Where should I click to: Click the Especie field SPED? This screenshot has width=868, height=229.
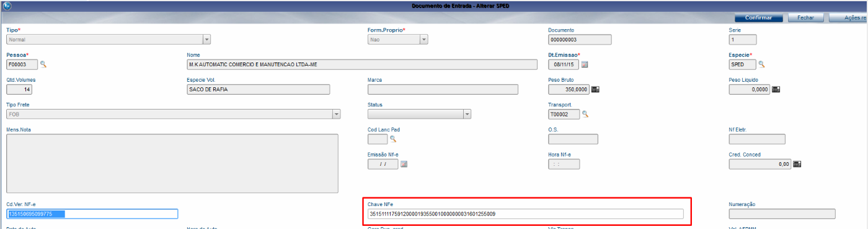(x=742, y=64)
